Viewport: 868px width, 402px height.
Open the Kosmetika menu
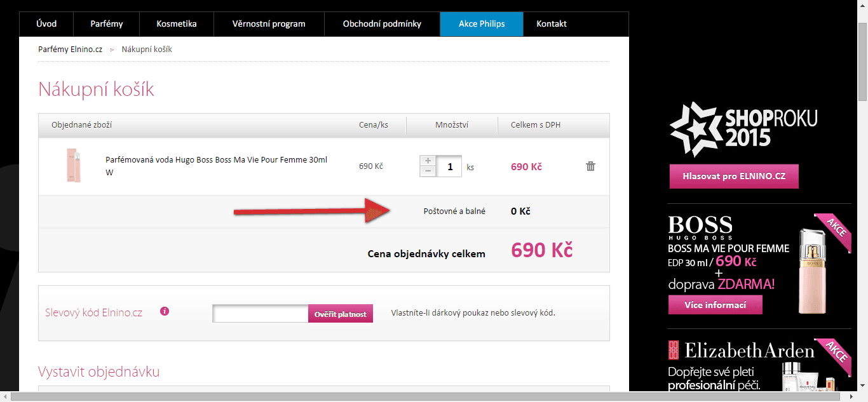(x=177, y=24)
